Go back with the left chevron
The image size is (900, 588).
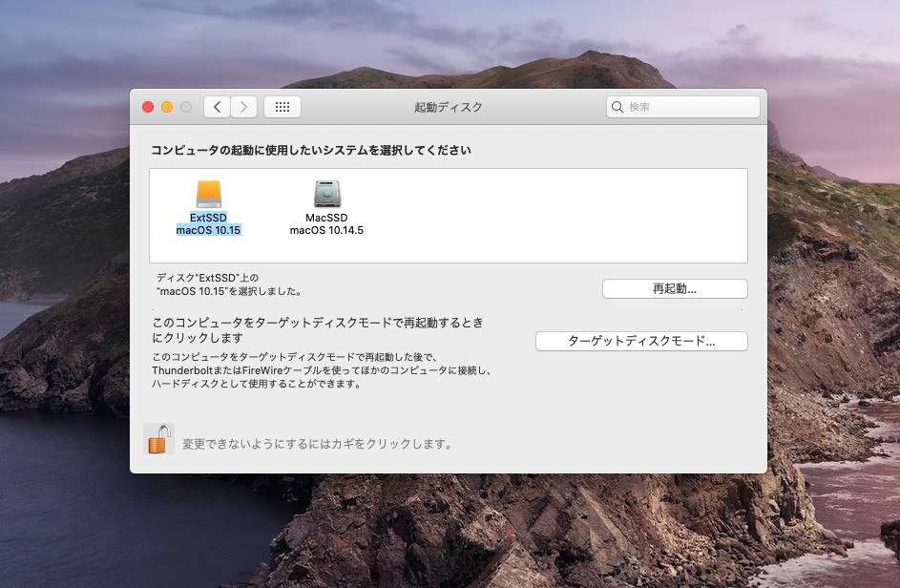point(217,107)
